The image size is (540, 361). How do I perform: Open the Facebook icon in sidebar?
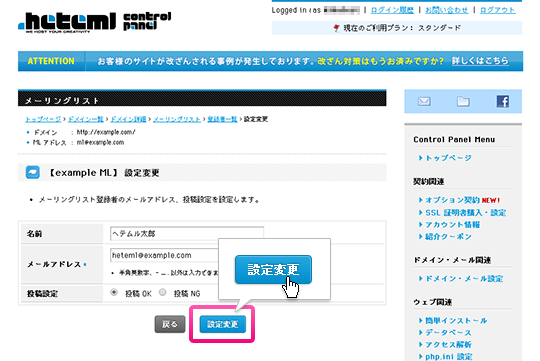(x=502, y=101)
